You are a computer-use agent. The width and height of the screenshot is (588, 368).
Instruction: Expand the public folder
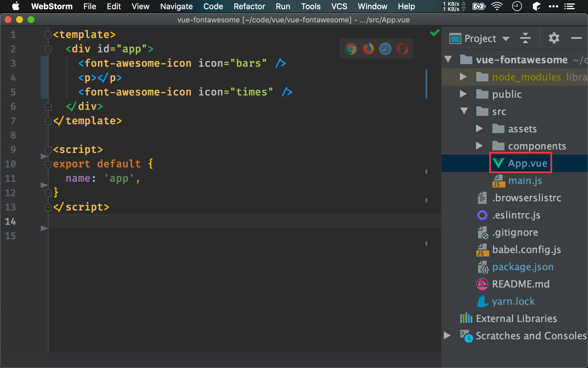[x=463, y=94]
